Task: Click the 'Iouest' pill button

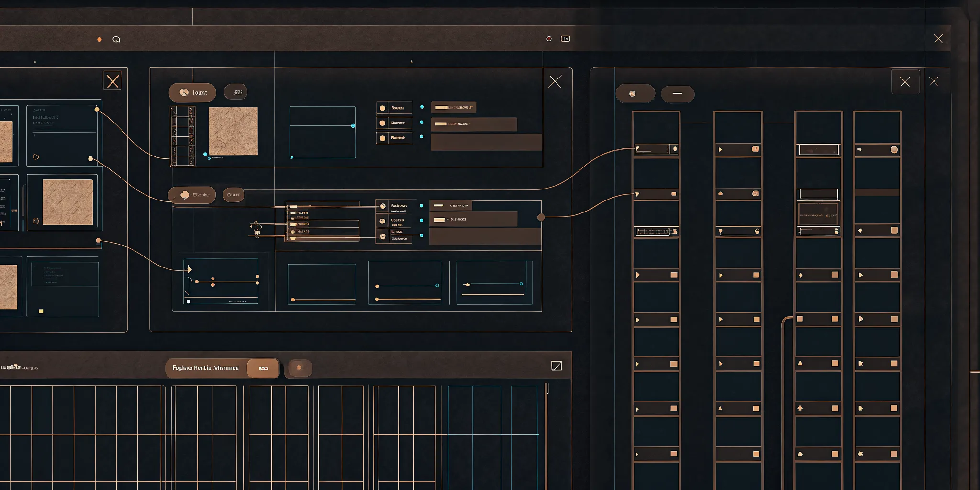Action: [x=192, y=92]
